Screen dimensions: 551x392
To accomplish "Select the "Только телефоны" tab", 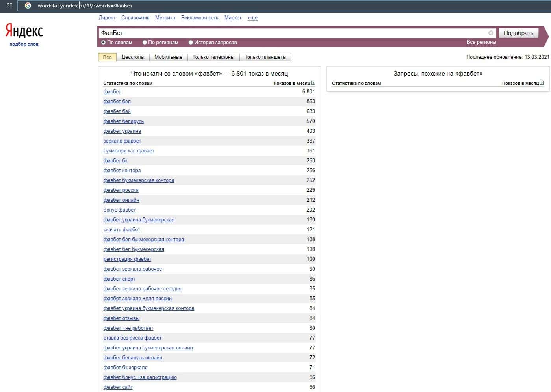I will [x=213, y=57].
